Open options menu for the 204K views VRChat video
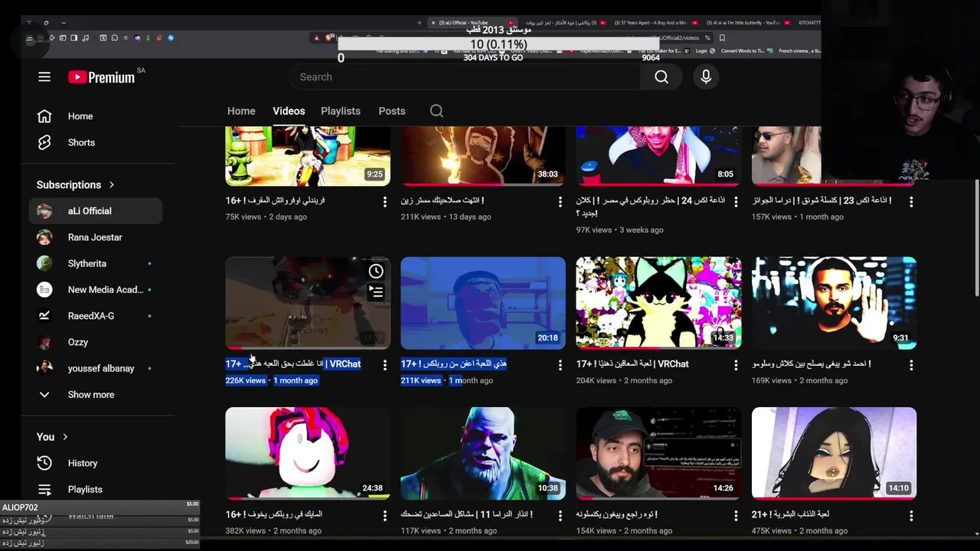 point(736,365)
